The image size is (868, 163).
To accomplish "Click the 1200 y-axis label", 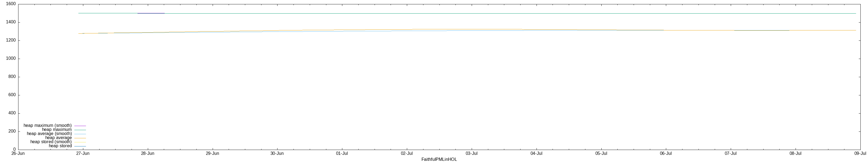I will pyautogui.click(x=11, y=40).
